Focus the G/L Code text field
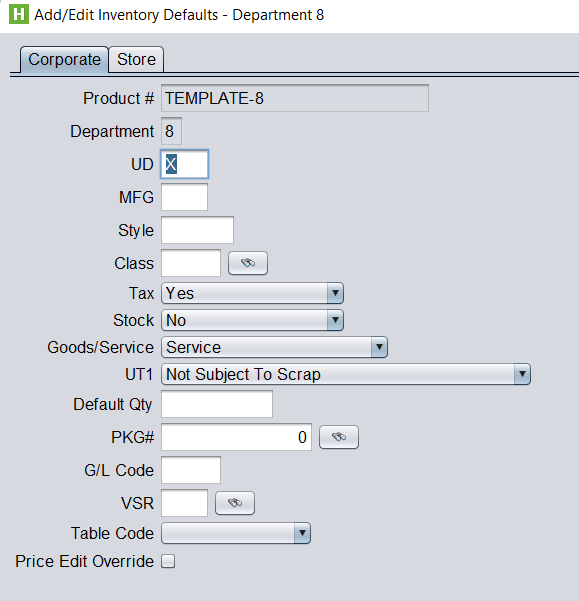This screenshot has height=601, width=579. [x=191, y=470]
